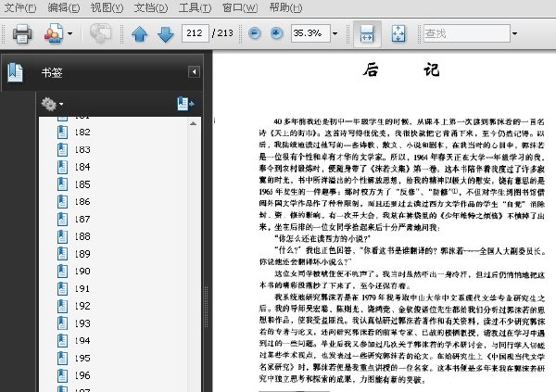Go to next page with down arrow
This screenshot has width=556, height=392.
tap(165, 34)
